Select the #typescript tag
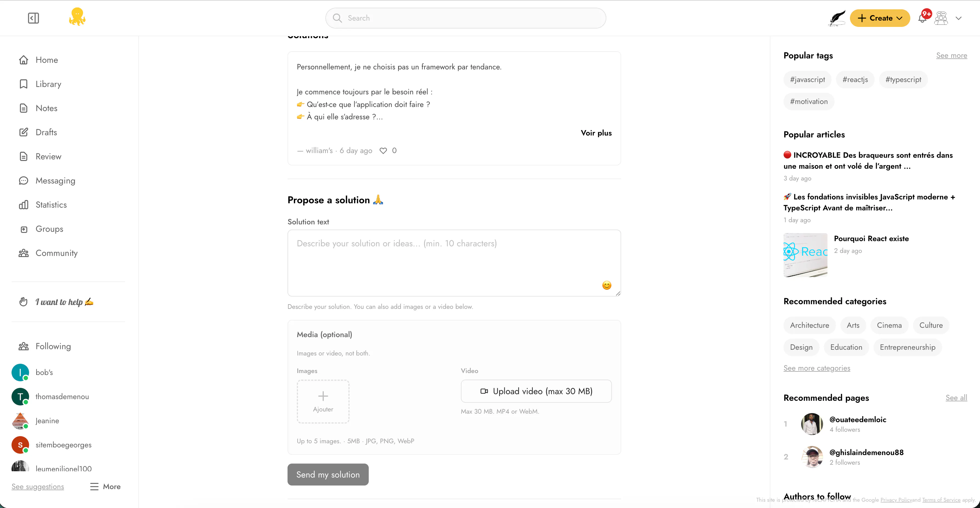The width and height of the screenshot is (980, 508). pyautogui.click(x=903, y=80)
